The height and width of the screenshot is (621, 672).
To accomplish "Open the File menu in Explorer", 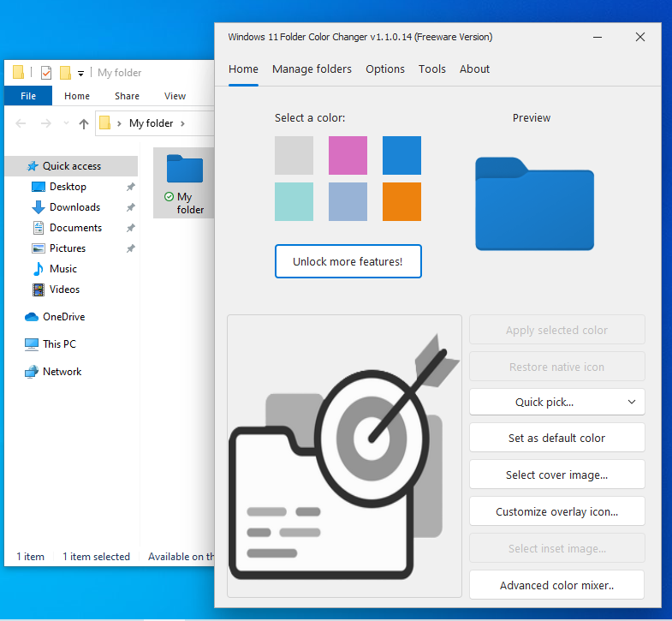I will coord(28,96).
